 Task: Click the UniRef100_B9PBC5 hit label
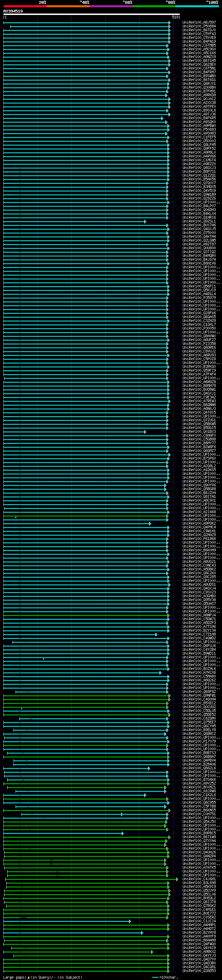click(x=199, y=833)
